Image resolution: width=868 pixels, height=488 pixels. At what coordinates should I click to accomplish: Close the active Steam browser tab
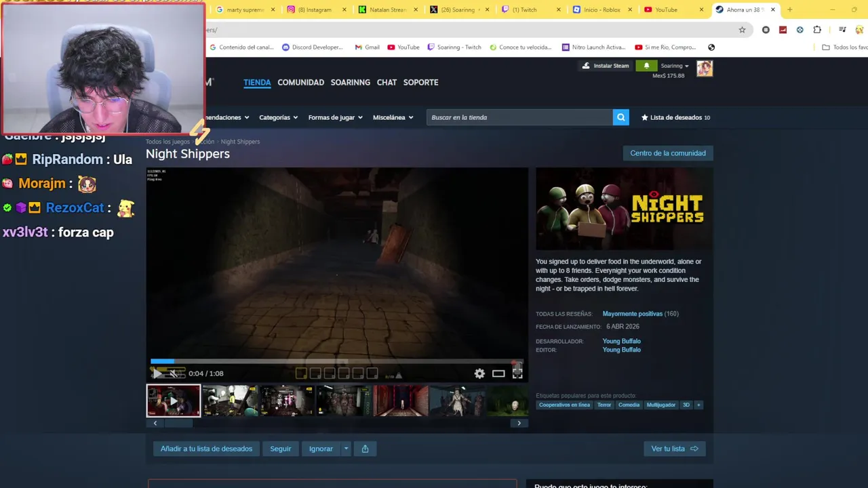(x=772, y=9)
